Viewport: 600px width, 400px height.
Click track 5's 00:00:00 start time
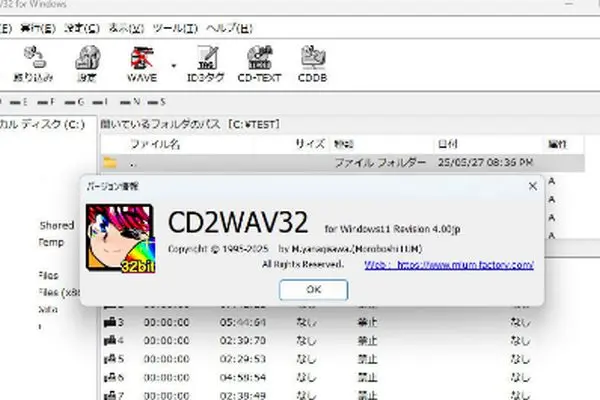click(166, 359)
